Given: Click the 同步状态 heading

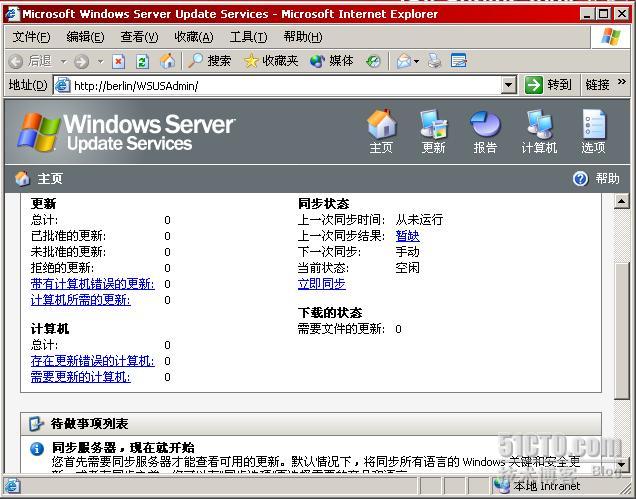Looking at the screenshot, I should pyautogui.click(x=324, y=203).
